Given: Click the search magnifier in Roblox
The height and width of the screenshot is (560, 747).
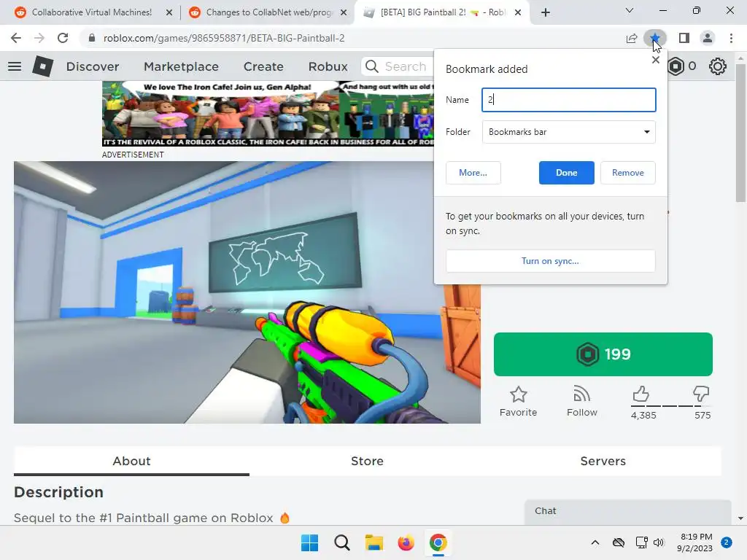Looking at the screenshot, I should [x=371, y=66].
